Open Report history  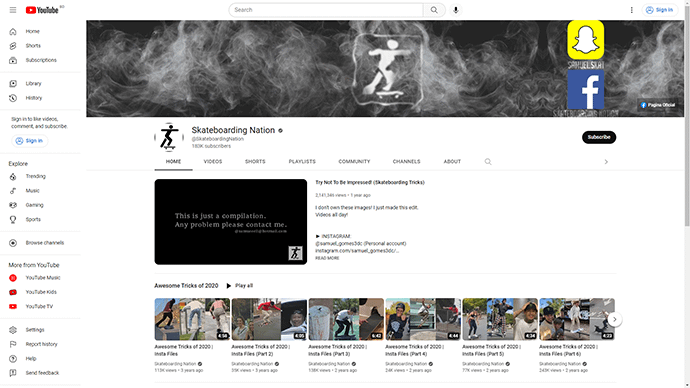pos(40,344)
